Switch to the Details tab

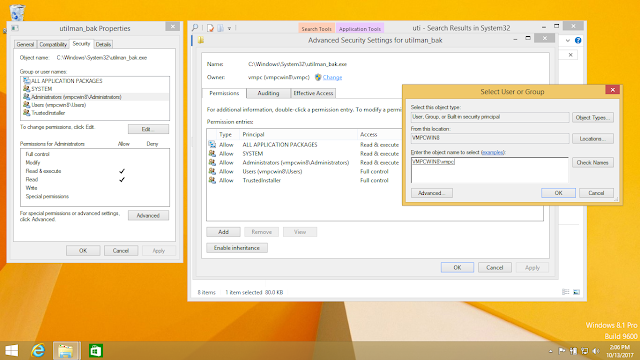(103, 44)
